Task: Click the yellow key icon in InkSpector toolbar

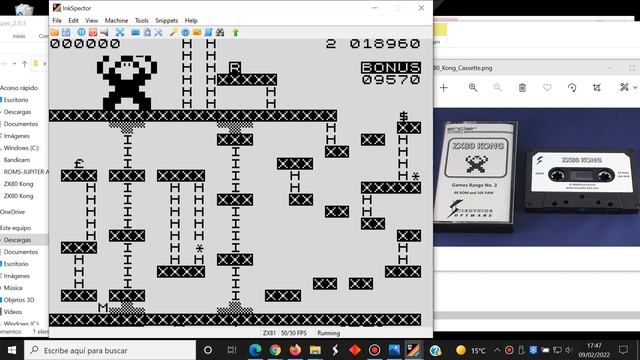Action: pos(173,32)
